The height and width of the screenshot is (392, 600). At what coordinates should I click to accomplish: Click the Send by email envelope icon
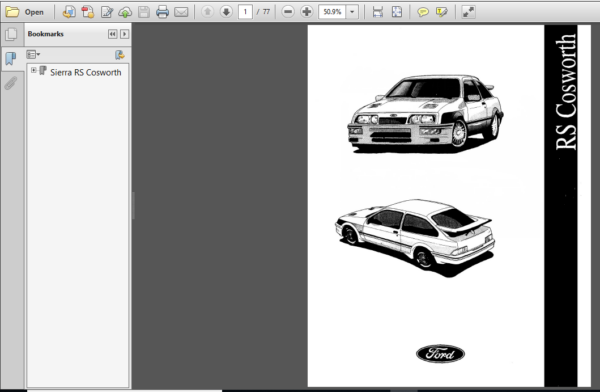[x=181, y=12]
